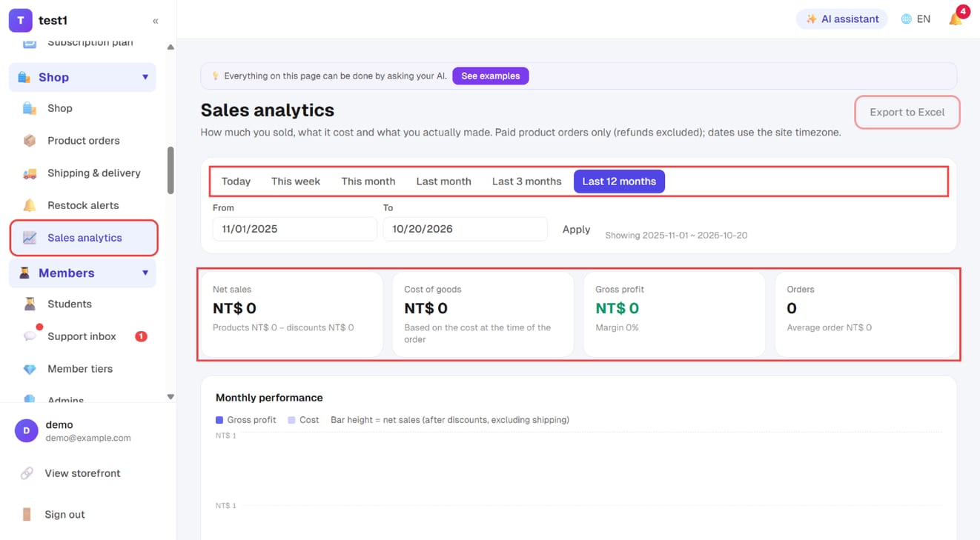Open the AI assistant

coord(843,19)
